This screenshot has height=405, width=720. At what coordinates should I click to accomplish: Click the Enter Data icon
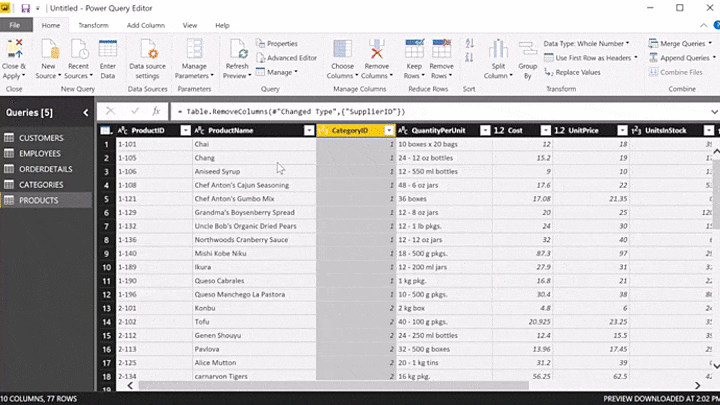click(108, 49)
